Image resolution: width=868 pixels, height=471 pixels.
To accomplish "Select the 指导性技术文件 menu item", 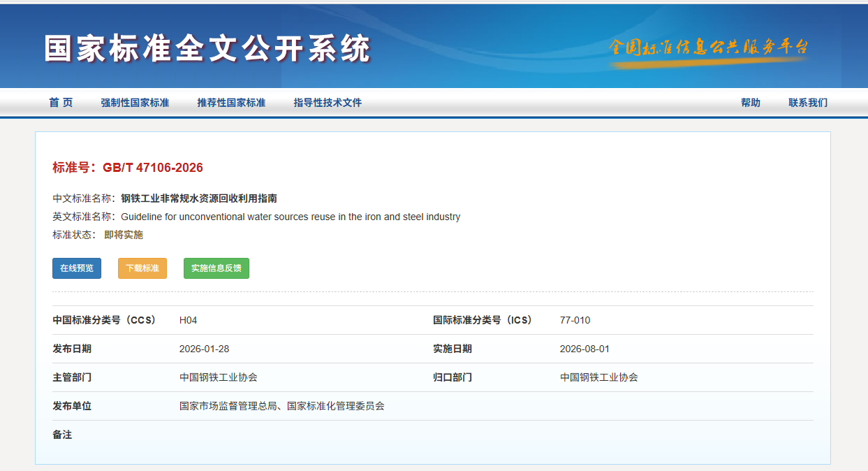I will [x=328, y=102].
